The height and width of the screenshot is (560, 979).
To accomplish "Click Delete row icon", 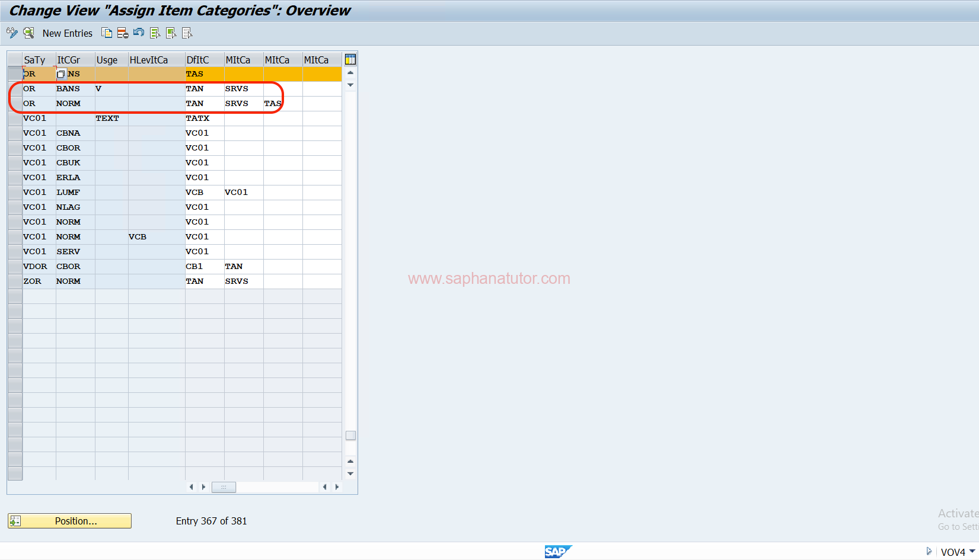I will [123, 33].
